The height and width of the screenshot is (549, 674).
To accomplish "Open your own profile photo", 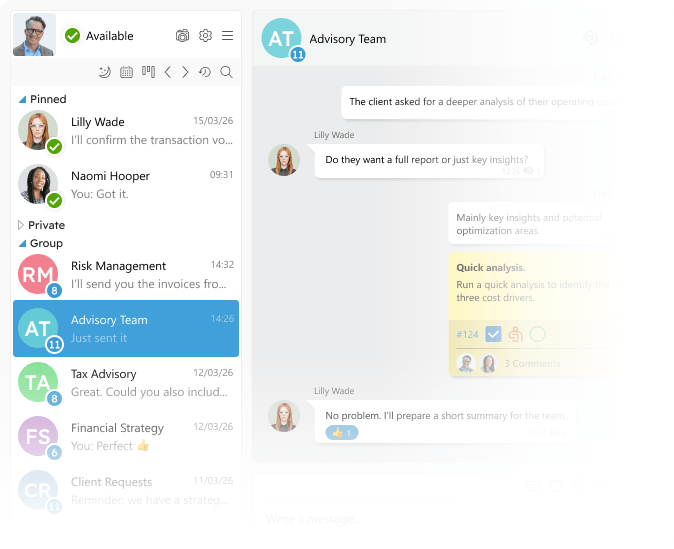I will click(x=34, y=34).
